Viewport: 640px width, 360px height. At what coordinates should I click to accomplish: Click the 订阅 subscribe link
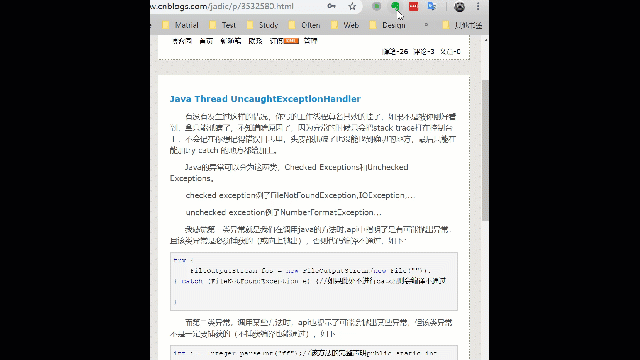tap(276, 41)
